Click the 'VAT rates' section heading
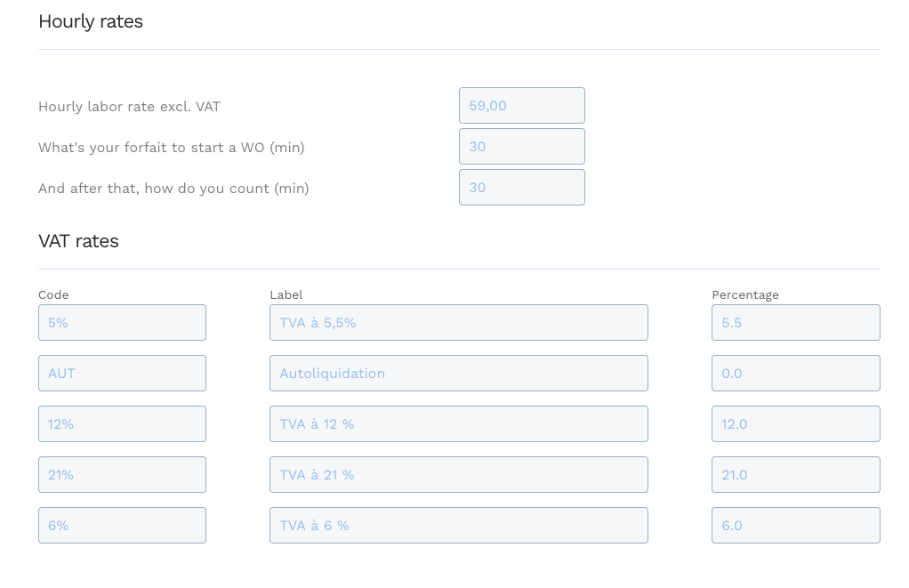Viewport: 909px width, 588px height. [78, 241]
